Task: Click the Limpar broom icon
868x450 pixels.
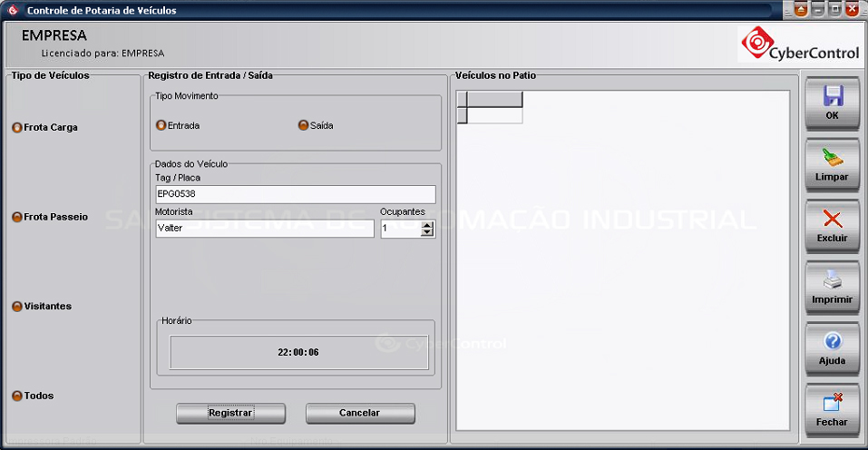Action: click(832, 158)
